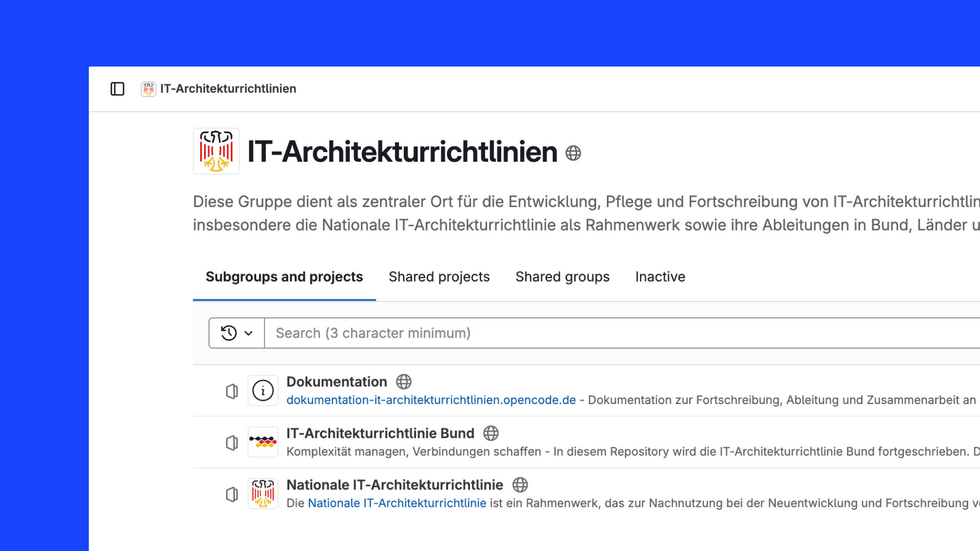Expand the search history dropdown chevron
The image size is (980, 551).
[x=250, y=333]
